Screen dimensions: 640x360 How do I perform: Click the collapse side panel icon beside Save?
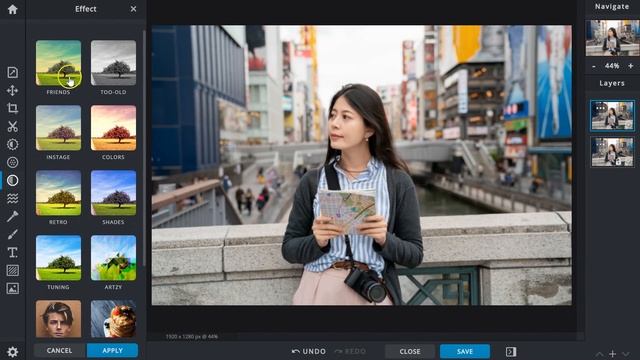tap(511, 351)
